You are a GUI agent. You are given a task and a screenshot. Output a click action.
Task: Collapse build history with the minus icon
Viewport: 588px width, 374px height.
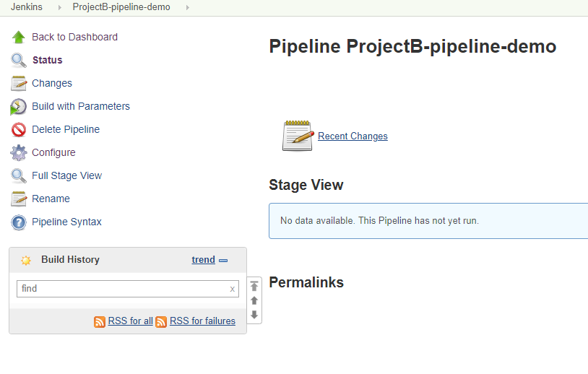(223, 261)
